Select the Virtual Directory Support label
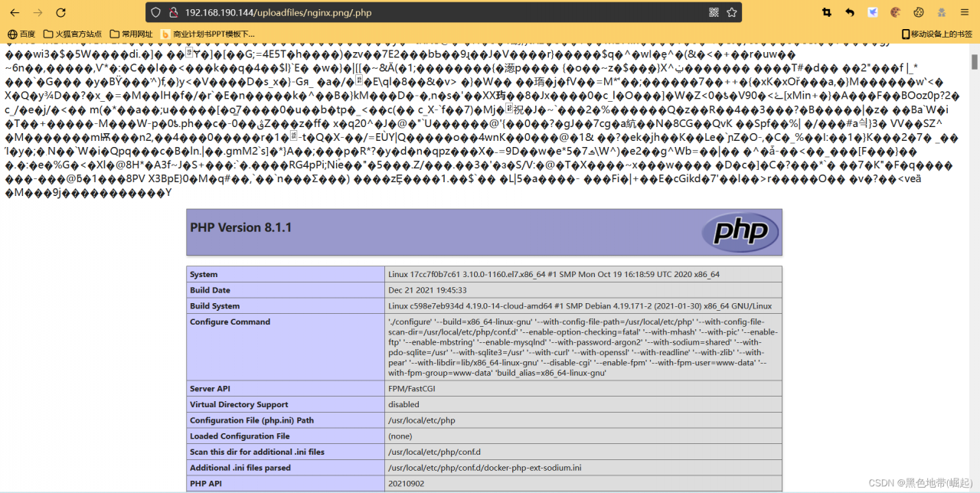 coord(286,404)
